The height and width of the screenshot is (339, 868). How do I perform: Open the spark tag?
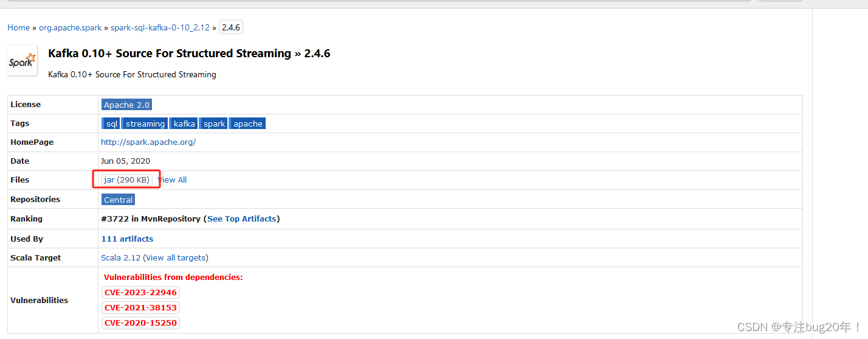pyautogui.click(x=215, y=124)
